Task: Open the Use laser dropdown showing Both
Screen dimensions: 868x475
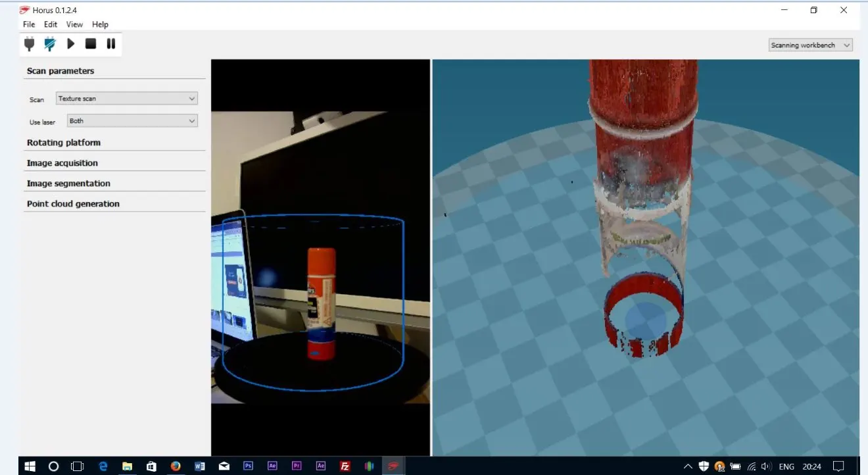Action: pos(132,121)
